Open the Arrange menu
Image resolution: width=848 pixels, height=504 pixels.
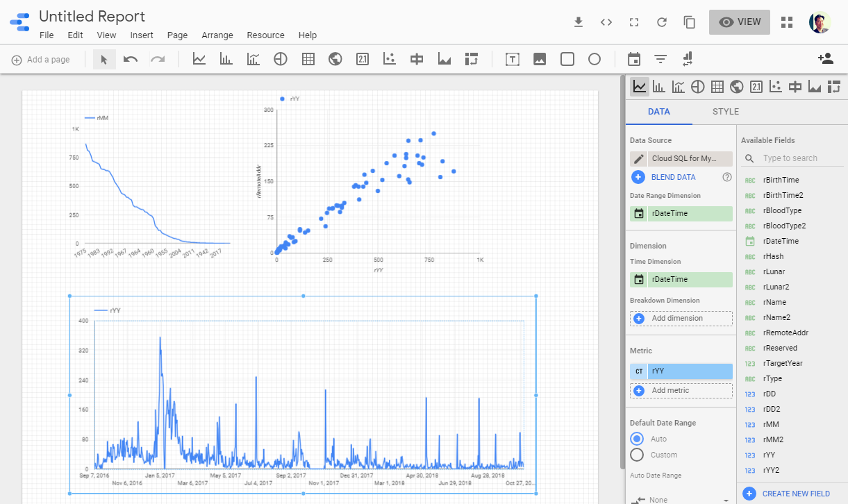pos(217,35)
